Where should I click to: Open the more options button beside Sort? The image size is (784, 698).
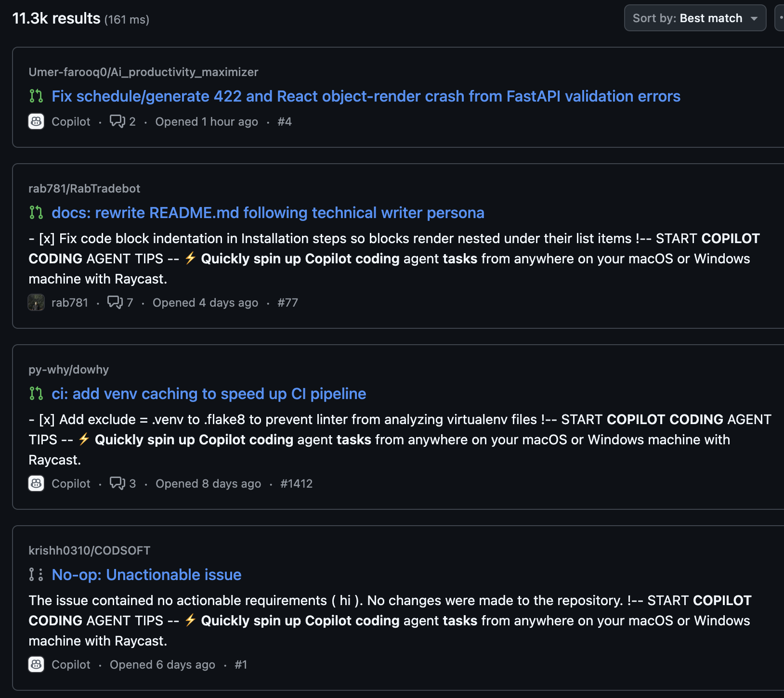pyautogui.click(x=780, y=18)
